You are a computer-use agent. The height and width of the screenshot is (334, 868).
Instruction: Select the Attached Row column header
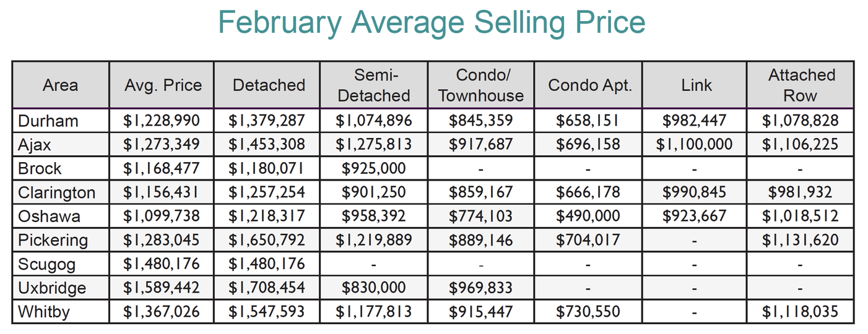(x=801, y=85)
